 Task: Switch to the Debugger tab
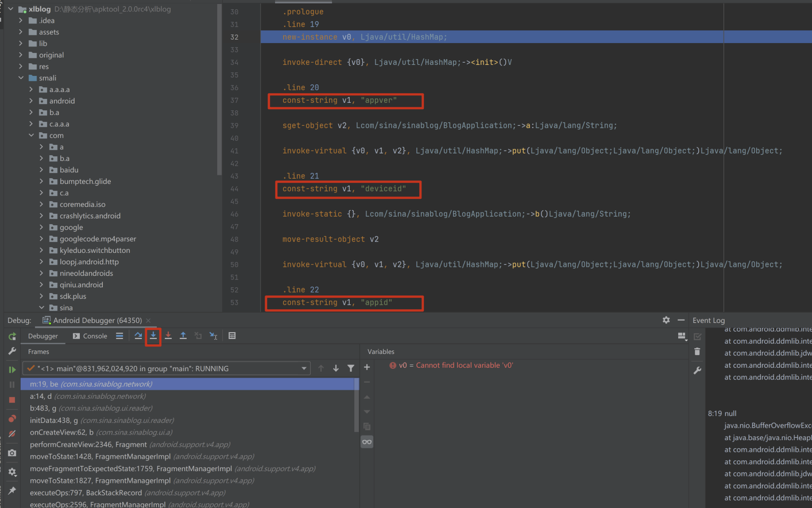(x=43, y=336)
